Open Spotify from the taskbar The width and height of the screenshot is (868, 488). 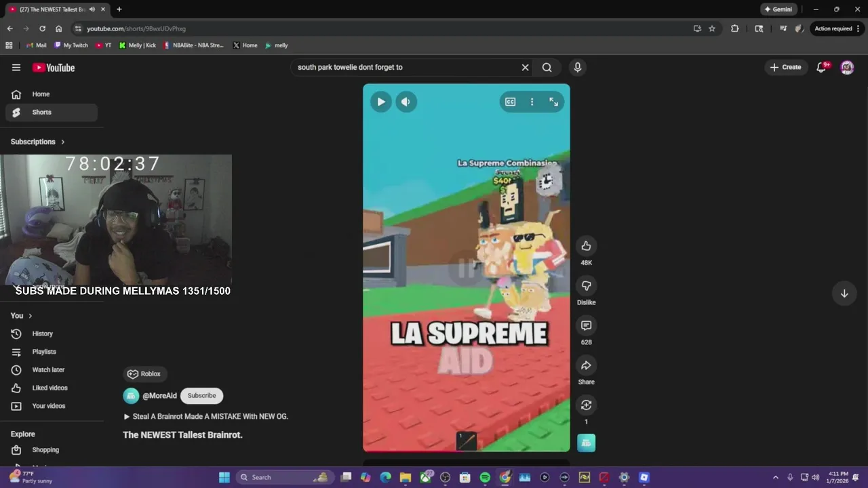[485, 477]
